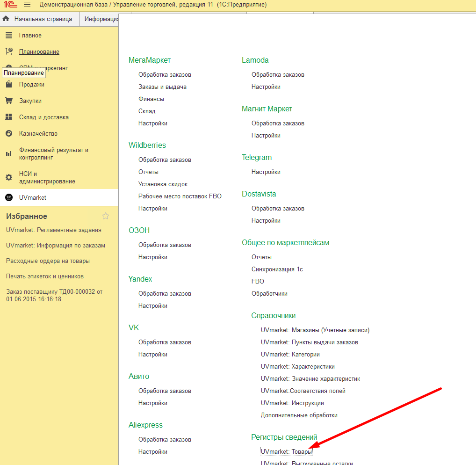
Task: Click the Склад и доставка icon
Action: (9, 117)
